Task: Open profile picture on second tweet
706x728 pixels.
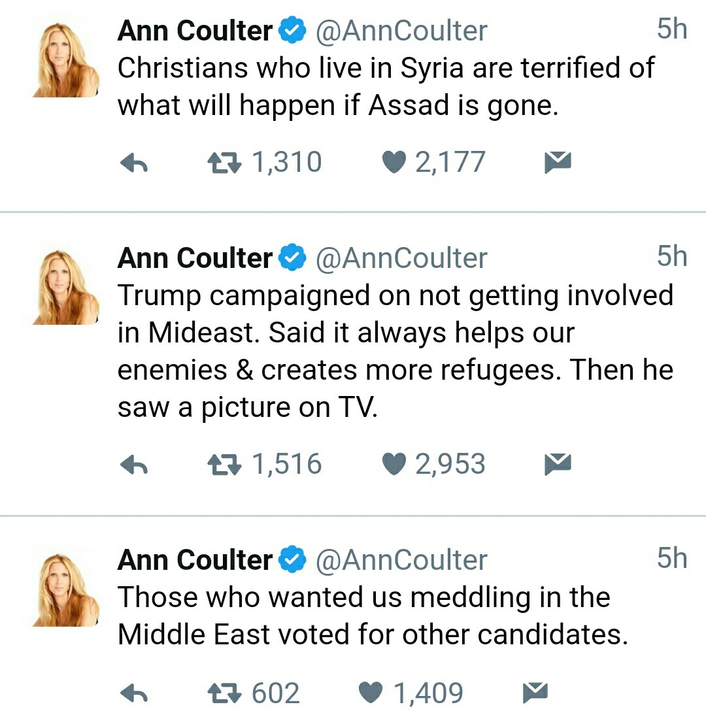Action: [65, 287]
